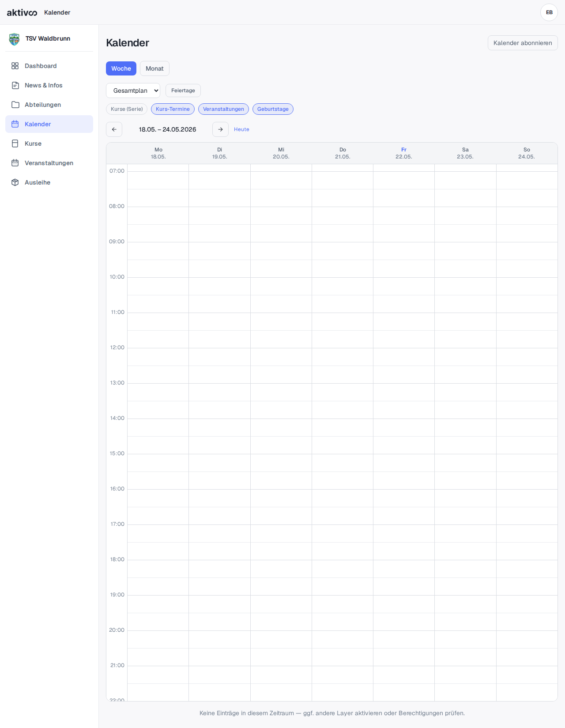Click the TSV Waldbrunn club crest
565x728 pixels.
(x=15, y=39)
